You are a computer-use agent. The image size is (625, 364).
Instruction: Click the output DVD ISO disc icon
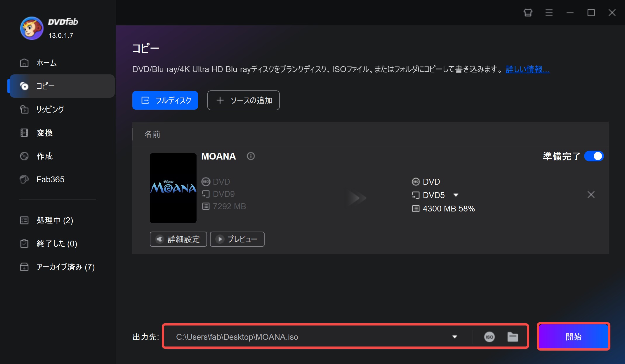[x=416, y=182]
